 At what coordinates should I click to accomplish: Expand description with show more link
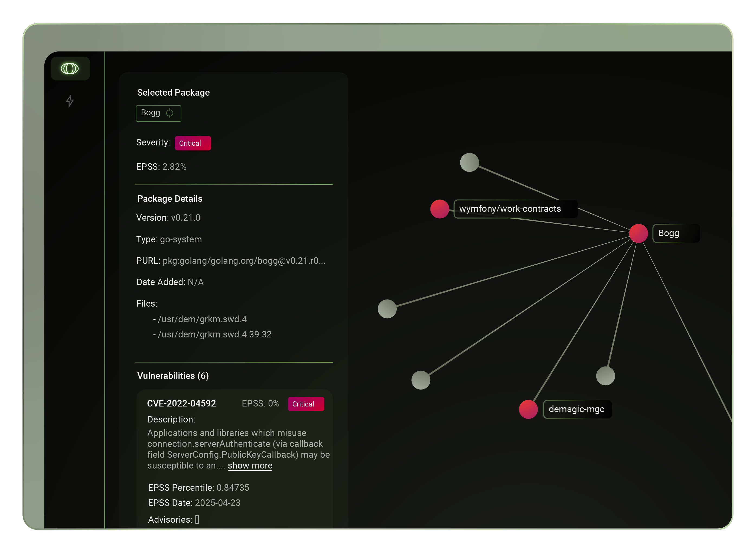[x=250, y=466]
